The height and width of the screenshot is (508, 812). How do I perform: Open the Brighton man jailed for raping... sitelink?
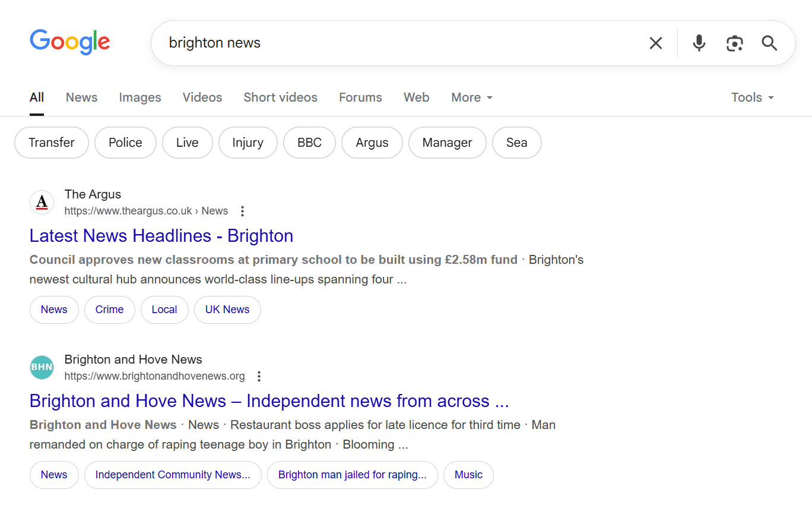[353, 475]
